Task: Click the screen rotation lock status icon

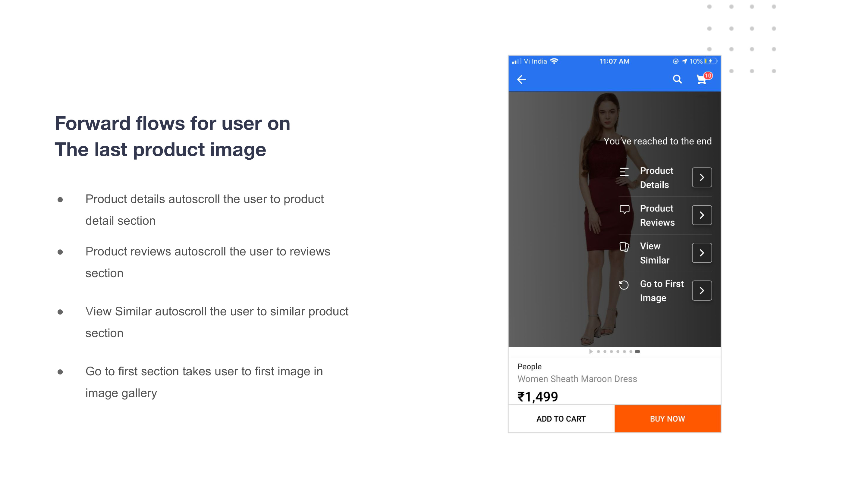Action: coord(676,61)
